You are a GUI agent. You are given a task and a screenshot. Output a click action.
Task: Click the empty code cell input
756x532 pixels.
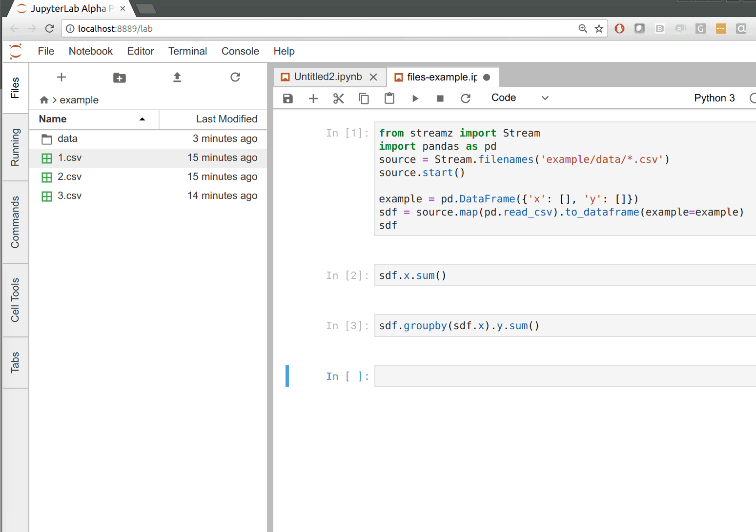[x=564, y=376]
